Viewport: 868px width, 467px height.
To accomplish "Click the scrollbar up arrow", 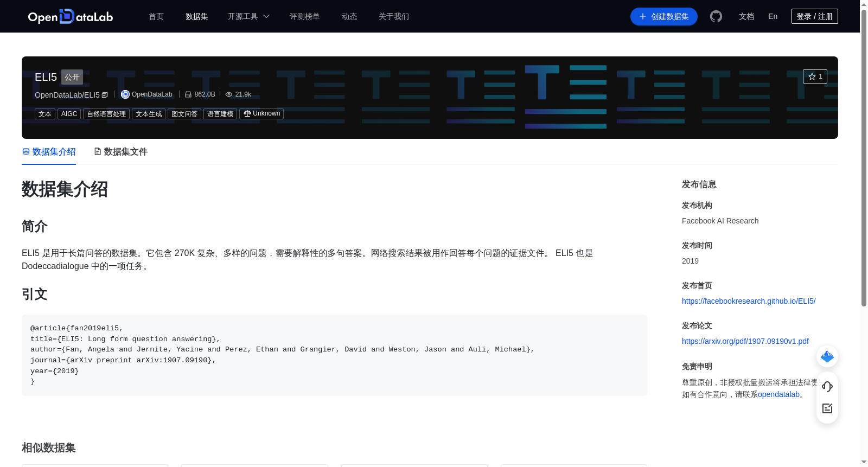I will coord(864,4).
